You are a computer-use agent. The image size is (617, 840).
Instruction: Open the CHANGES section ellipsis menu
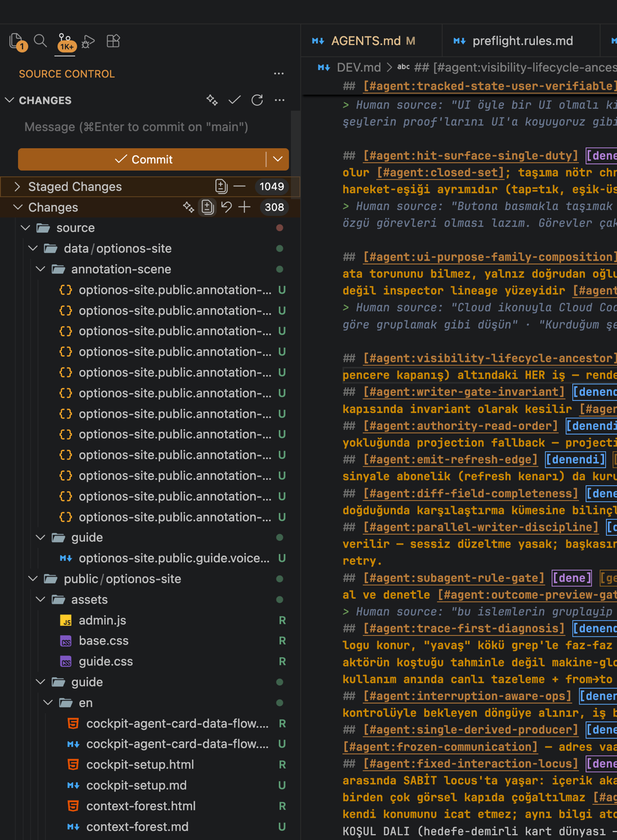[279, 100]
